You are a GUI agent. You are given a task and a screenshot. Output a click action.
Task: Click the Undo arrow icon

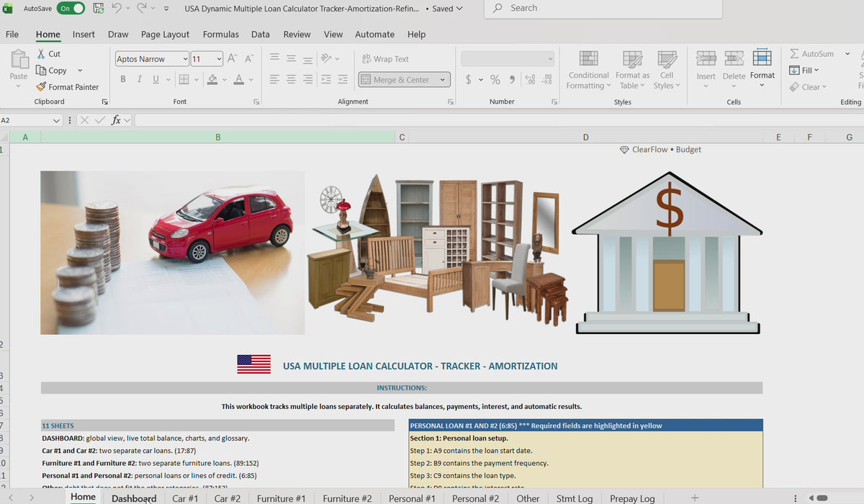(x=117, y=9)
